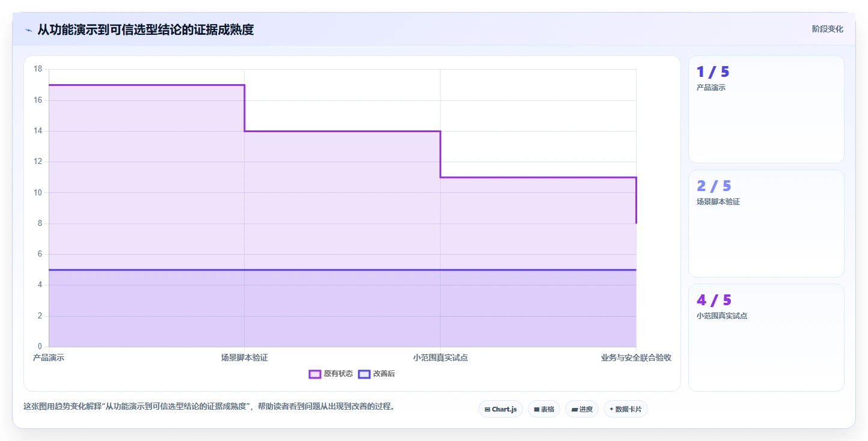868x441 pixels.
Task: Click the y-axis value 2
Action: tap(40, 316)
